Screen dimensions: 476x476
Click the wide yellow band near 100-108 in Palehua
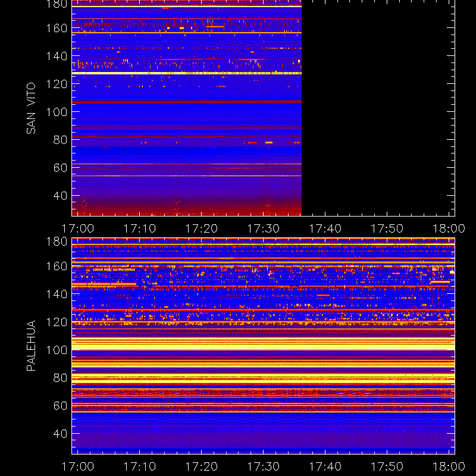[263, 344]
